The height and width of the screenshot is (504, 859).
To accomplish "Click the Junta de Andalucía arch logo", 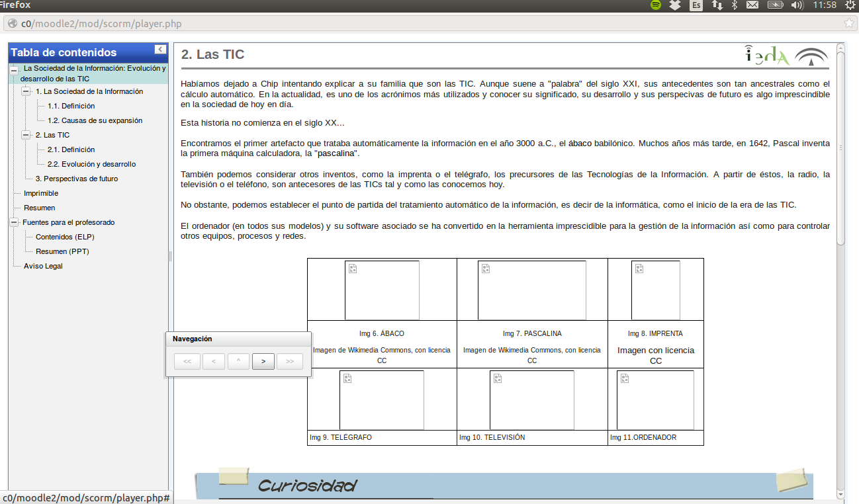I will (x=811, y=56).
